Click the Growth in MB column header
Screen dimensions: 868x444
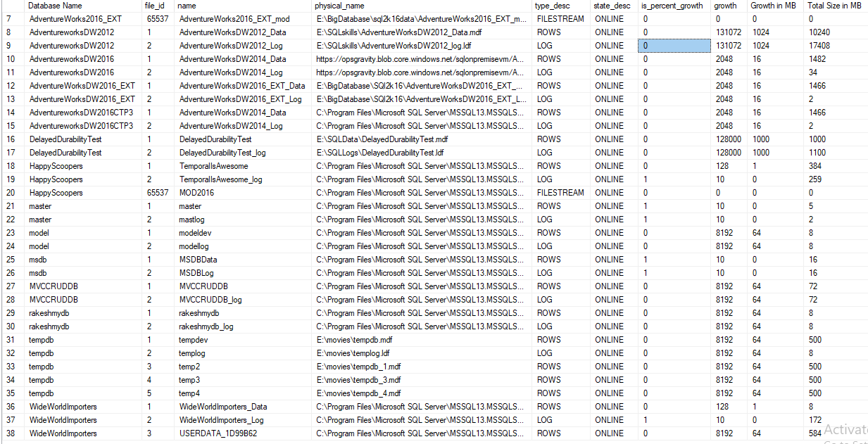[774, 6]
